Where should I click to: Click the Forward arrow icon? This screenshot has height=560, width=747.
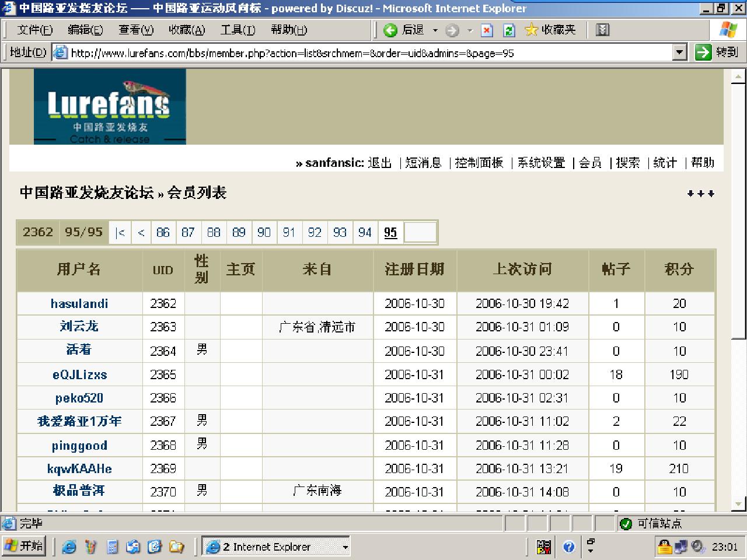pyautogui.click(x=452, y=30)
